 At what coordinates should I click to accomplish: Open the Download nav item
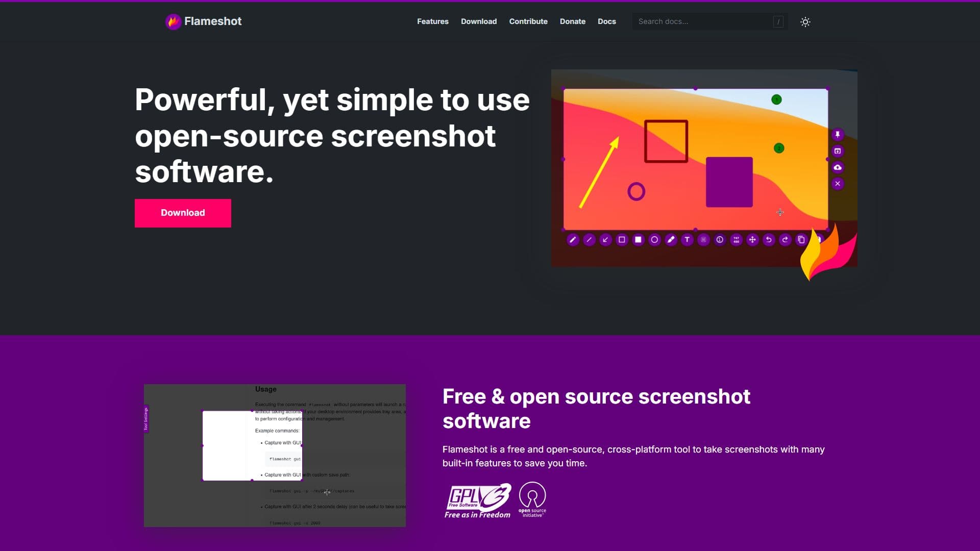click(x=479, y=21)
